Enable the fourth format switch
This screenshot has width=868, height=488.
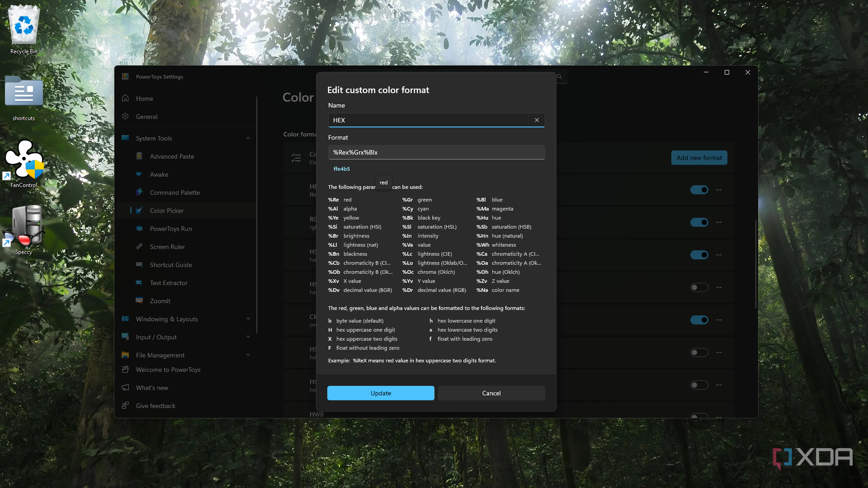[699, 287]
